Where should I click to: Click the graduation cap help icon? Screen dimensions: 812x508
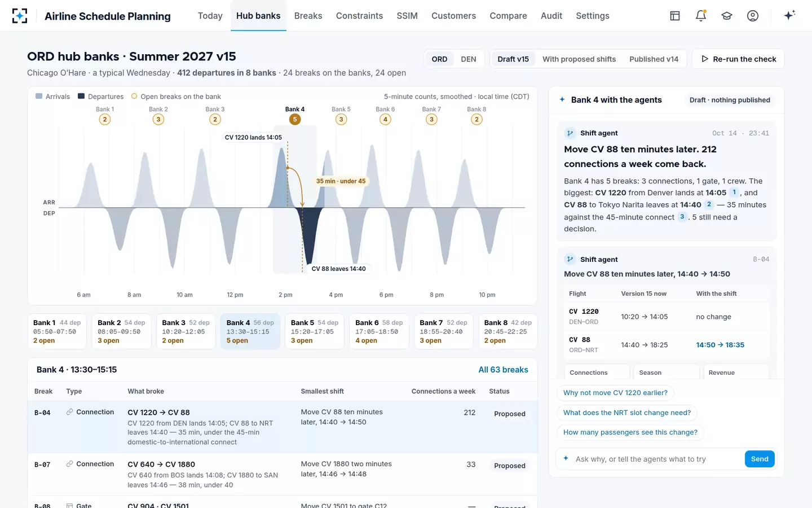click(727, 16)
